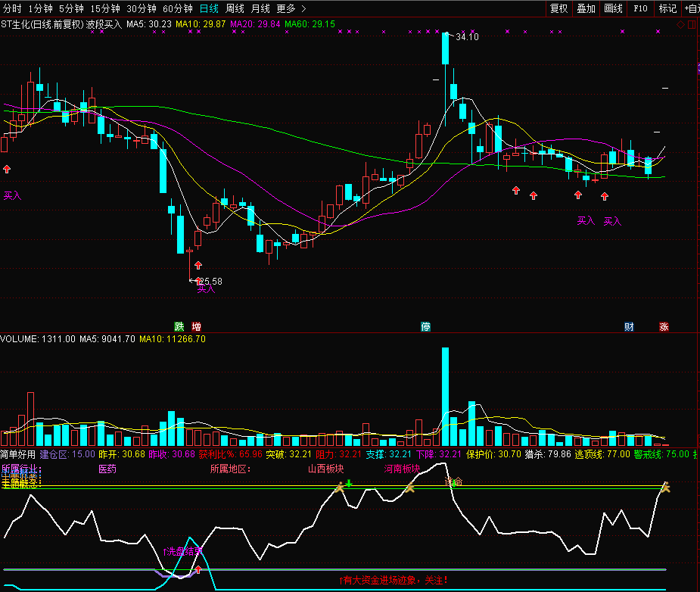Click the +自选 add to watchlist button
Viewport: 700px width, 592px height.
tap(692, 8)
